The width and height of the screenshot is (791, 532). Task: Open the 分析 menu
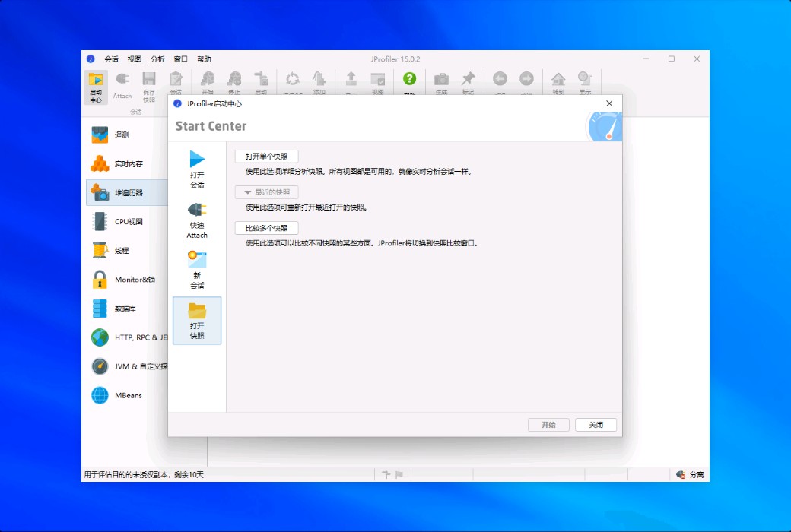coord(158,59)
